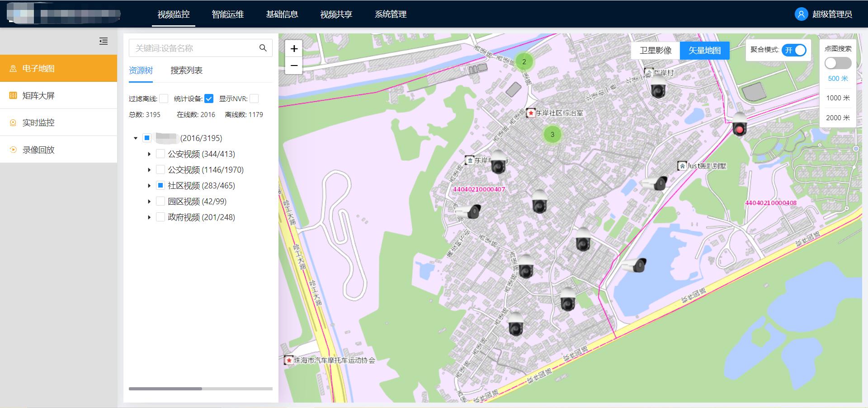Click the search magnifier icon
Image resolution: width=868 pixels, height=408 pixels.
click(x=263, y=48)
